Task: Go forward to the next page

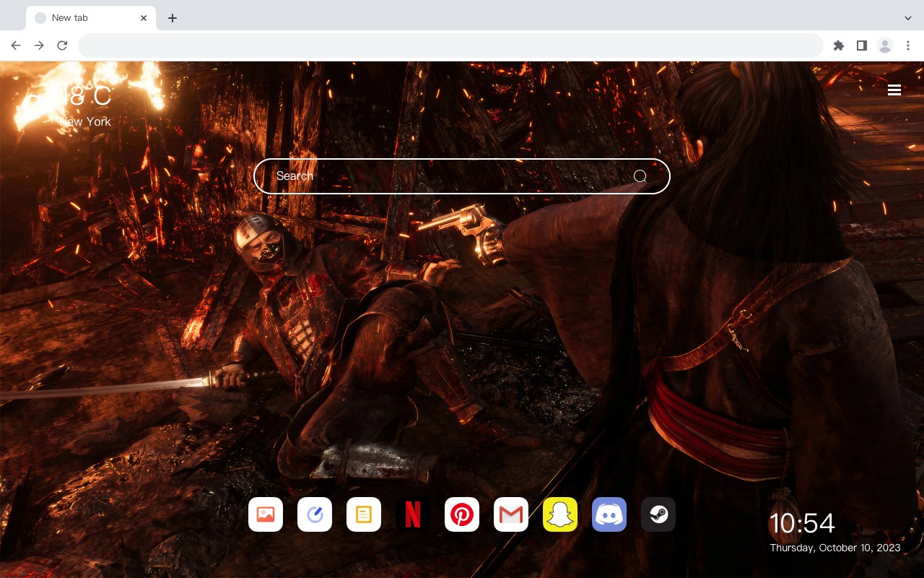Action: [39, 46]
